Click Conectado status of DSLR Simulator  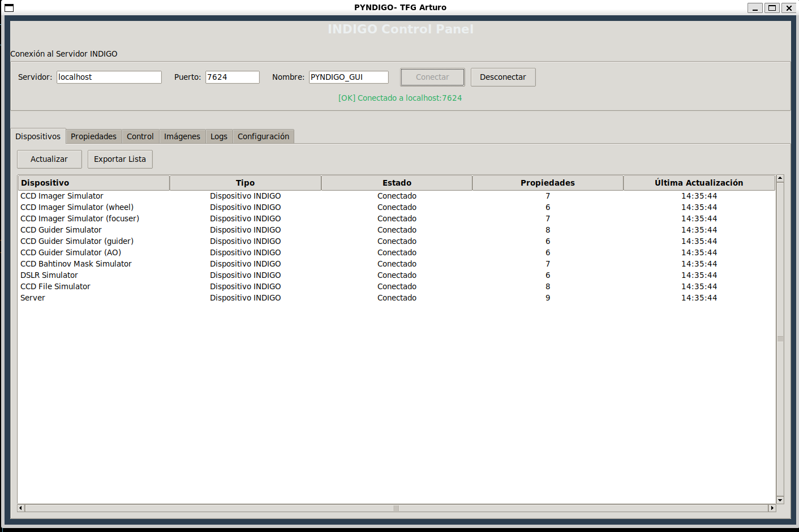click(397, 275)
